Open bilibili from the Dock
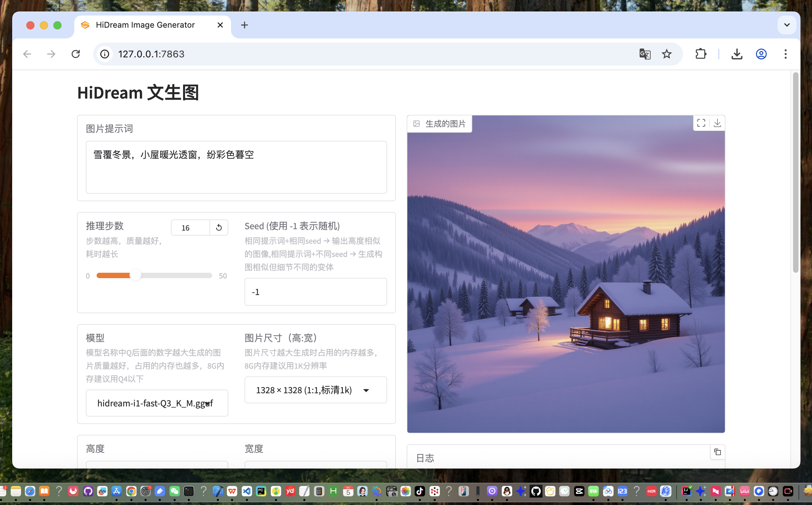812x505 pixels. coord(744,491)
